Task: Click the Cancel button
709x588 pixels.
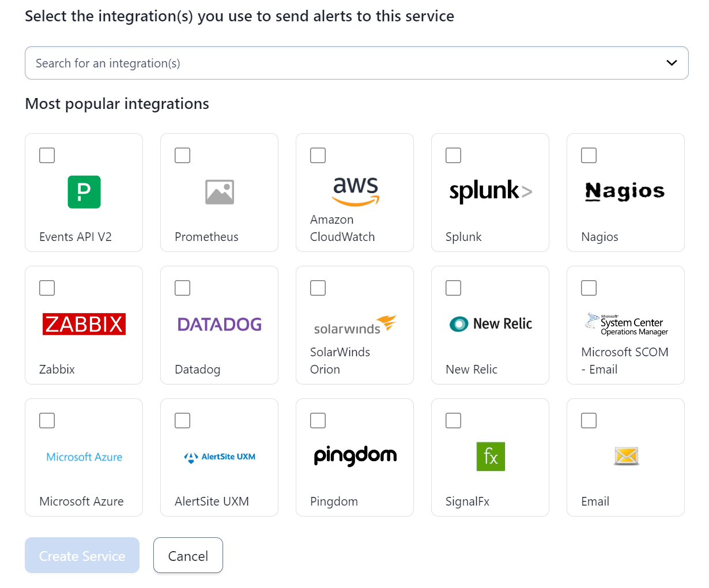Action: [188, 556]
